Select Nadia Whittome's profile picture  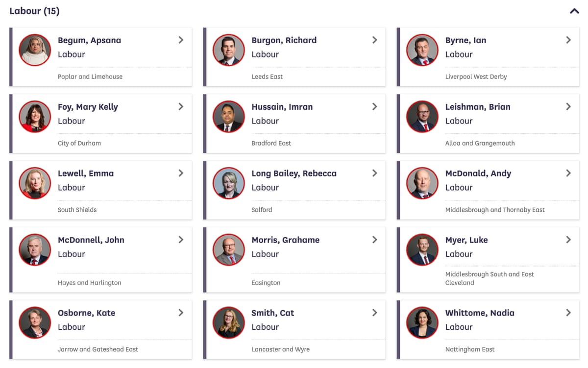tap(422, 322)
